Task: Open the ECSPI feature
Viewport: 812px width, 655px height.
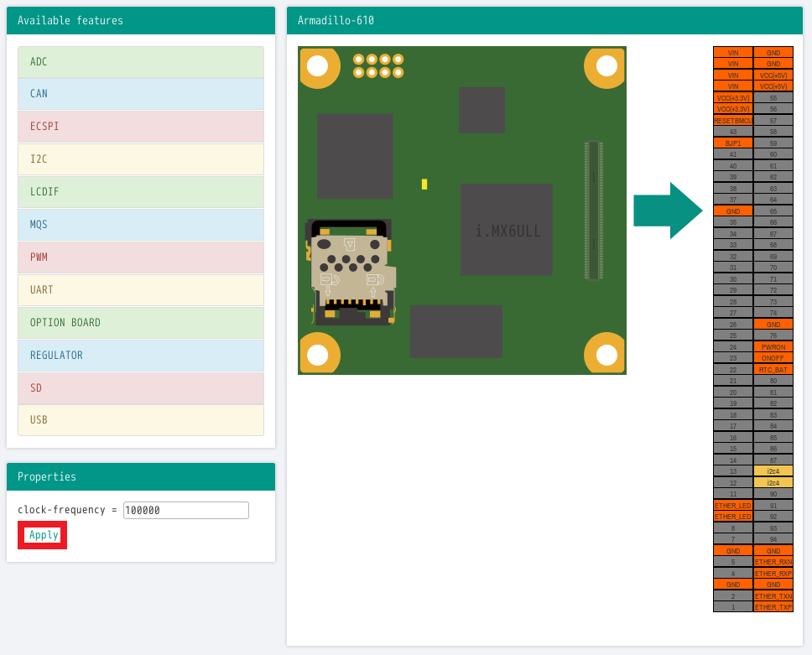Action: (141, 127)
